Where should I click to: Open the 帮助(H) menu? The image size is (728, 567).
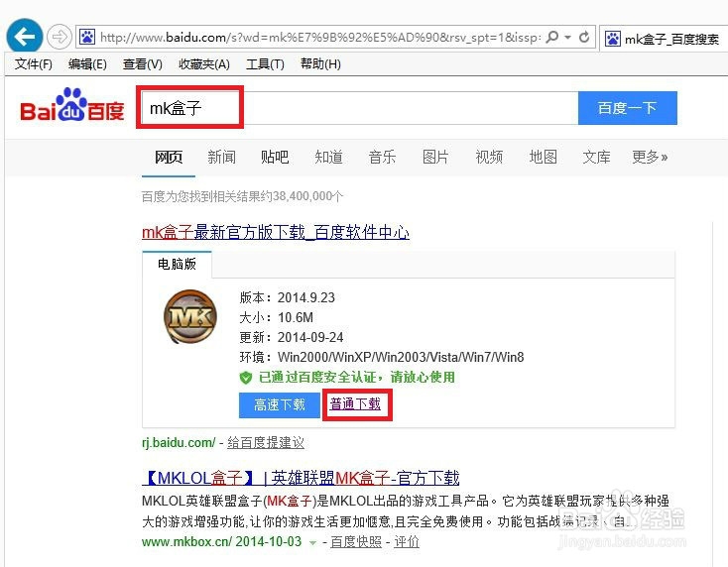pyautogui.click(x=320, y=64)
